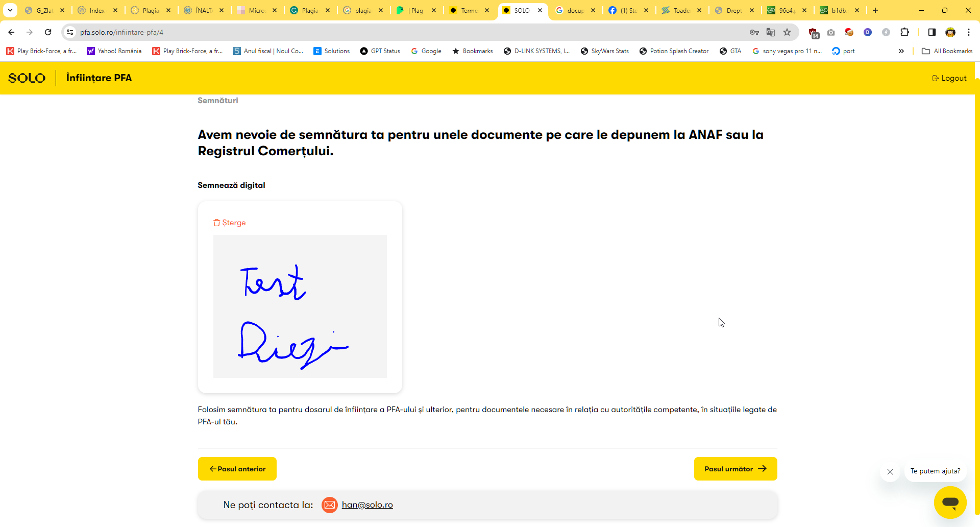Screen dimensions: 980x527
Task: Open the yellow chat support bubble
Action: [950, 502]
